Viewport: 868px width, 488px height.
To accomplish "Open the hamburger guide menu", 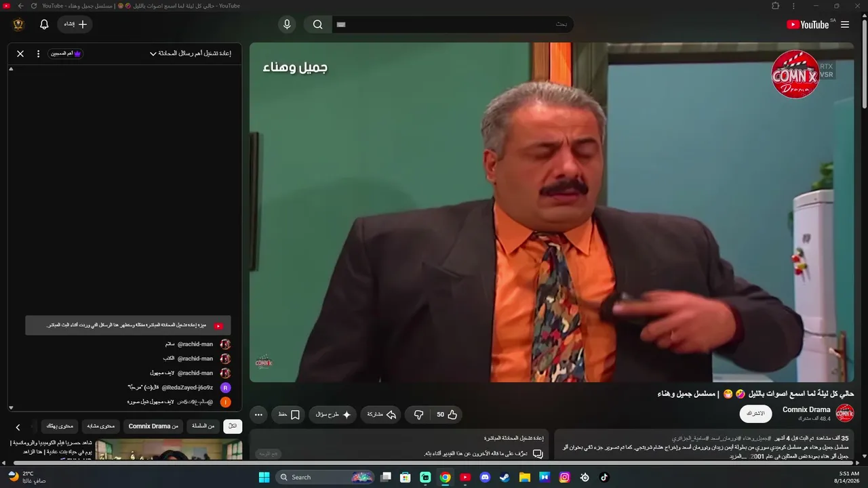I will pos(845,24).
